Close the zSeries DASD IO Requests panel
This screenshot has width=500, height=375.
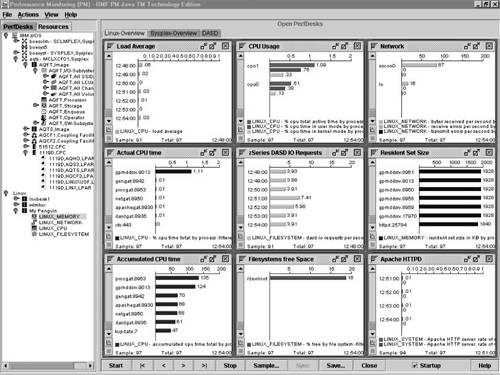(x=357, y=152)
